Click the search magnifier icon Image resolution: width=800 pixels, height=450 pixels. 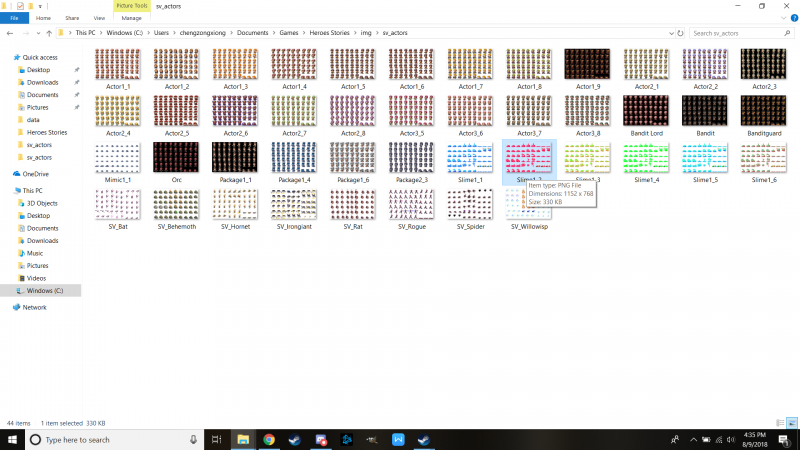(x=787, y=33)
